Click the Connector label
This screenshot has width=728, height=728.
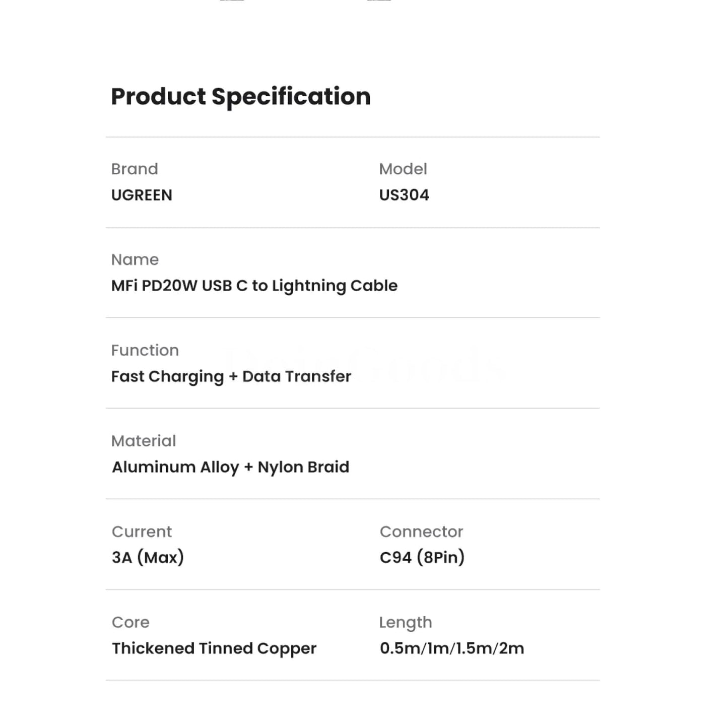click(x=421, y=532)
